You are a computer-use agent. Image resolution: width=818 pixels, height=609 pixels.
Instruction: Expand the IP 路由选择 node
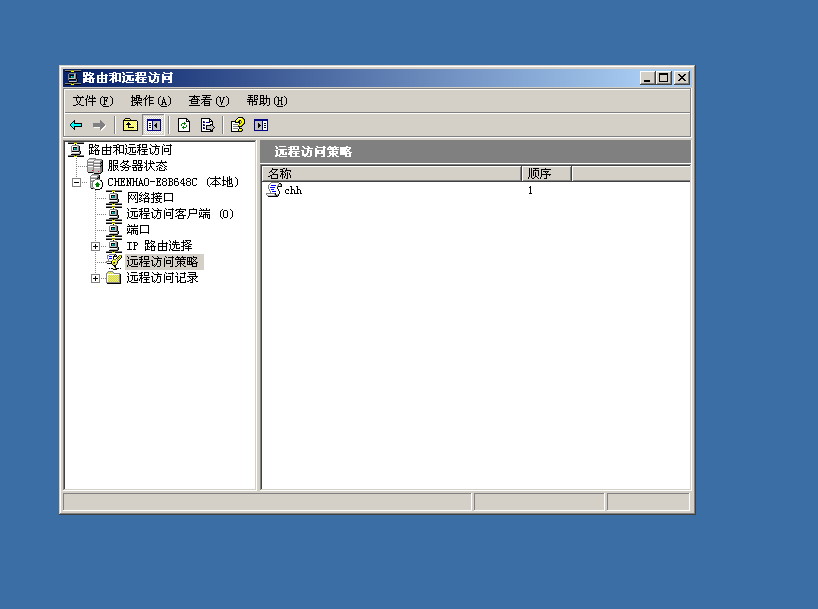[x=95, y=246]
